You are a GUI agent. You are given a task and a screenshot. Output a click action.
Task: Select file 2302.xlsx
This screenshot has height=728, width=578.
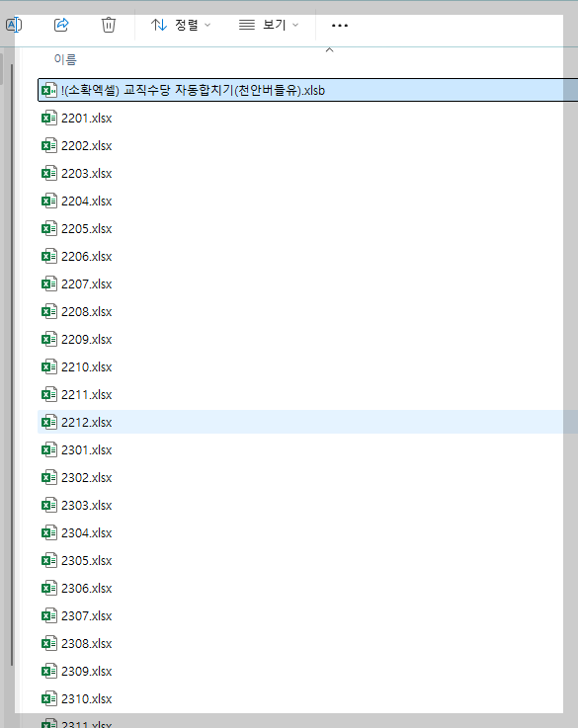point(86,478)
